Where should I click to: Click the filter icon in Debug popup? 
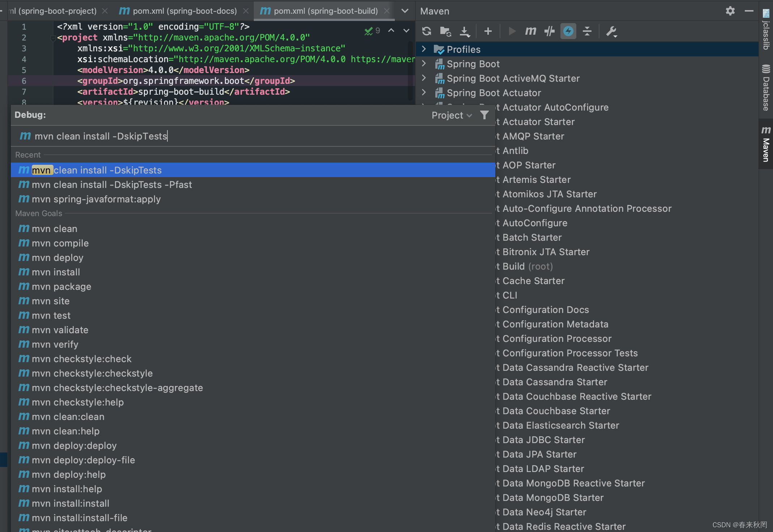(x=484, y=115)
